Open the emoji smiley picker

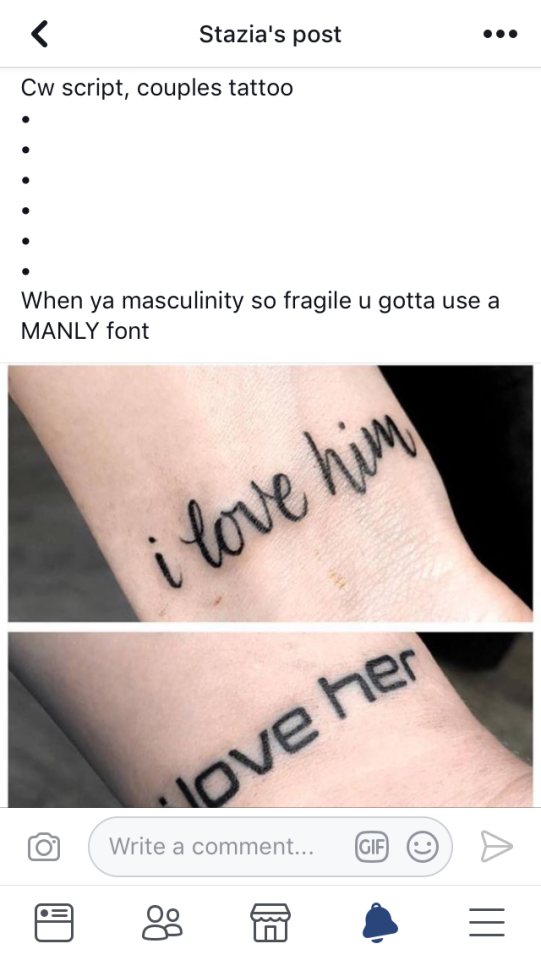(422, 847)
